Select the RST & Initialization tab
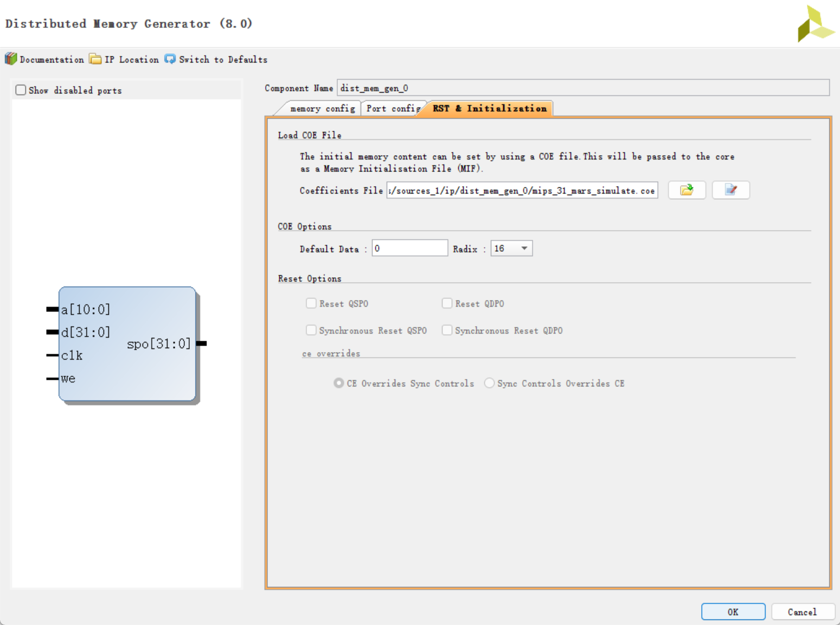This screenshot has width=840, height=625. 490,109
